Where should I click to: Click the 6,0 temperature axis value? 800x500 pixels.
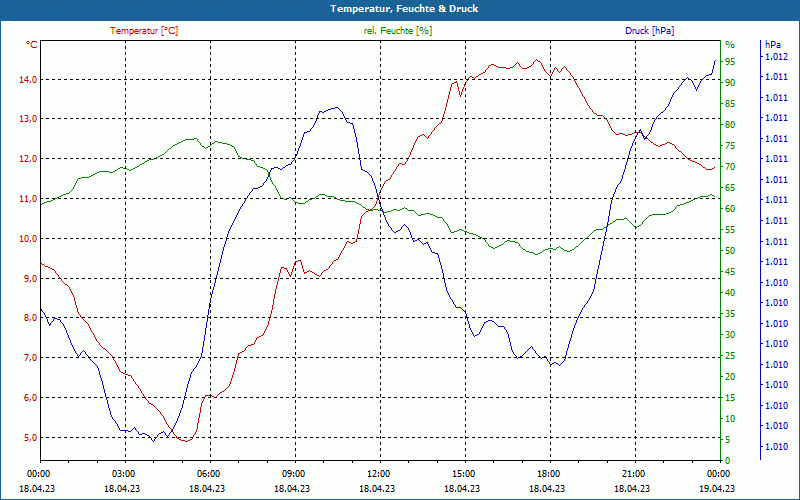click(30, 397)
